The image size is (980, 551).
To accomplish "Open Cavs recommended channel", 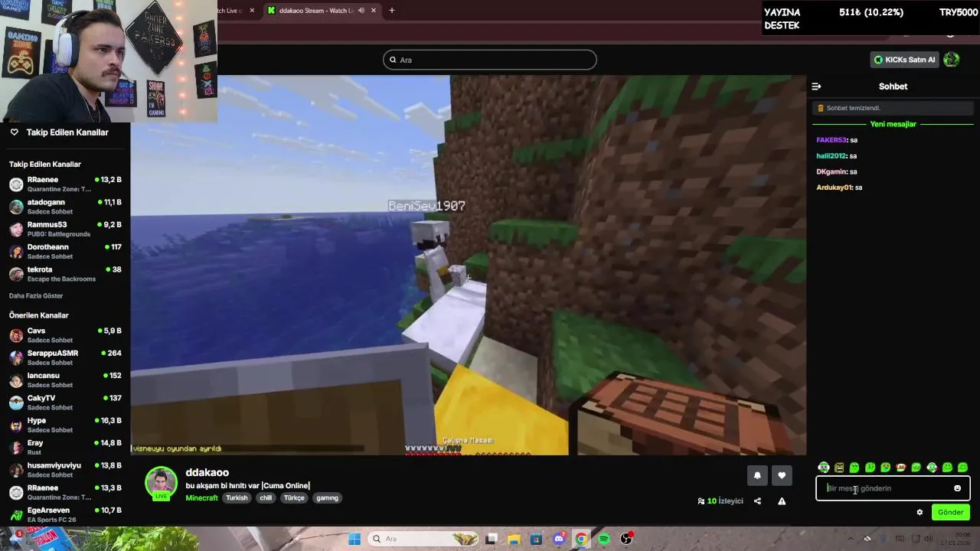I will 65,335.
